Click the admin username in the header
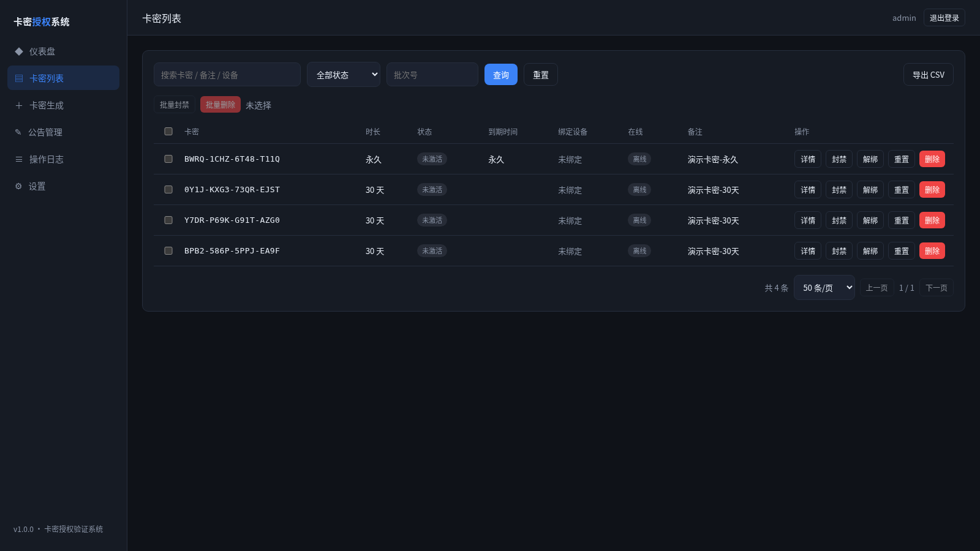Viewport: 980px width, 551px height. 904,18
